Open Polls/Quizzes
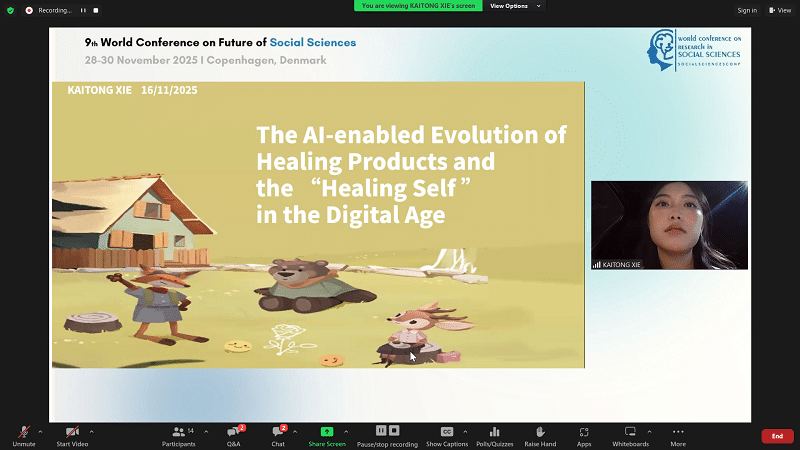This screenshot has width=800, height=450. tap(494, 433)
